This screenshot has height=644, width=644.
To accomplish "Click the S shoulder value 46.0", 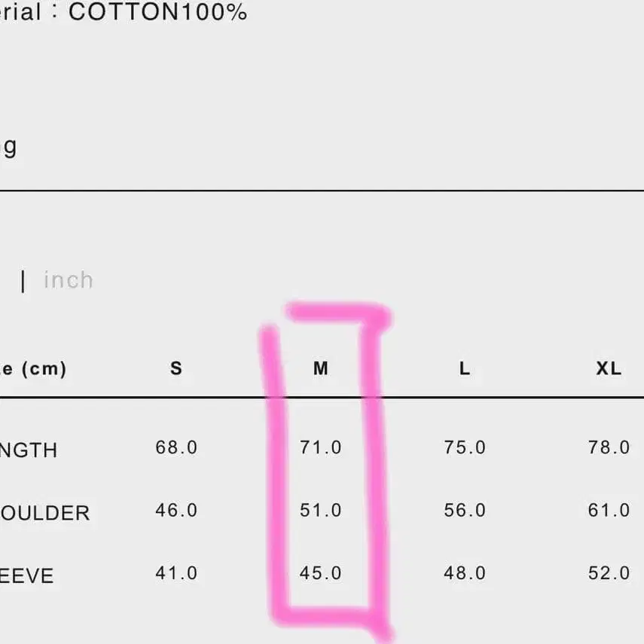I will coord(176,511).
